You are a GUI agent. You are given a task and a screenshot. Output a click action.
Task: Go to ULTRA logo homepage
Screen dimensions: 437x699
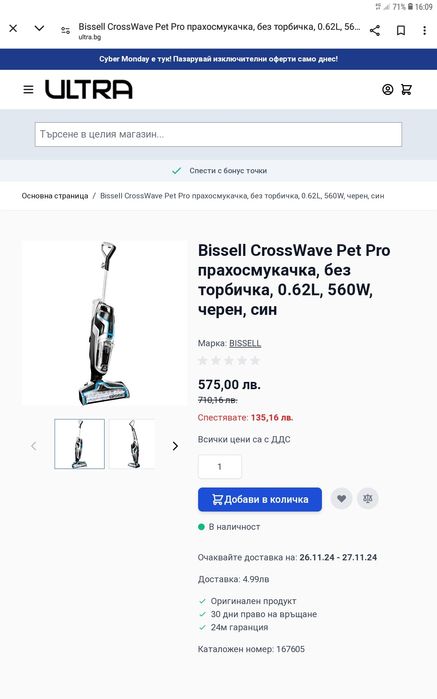(88, 89)
